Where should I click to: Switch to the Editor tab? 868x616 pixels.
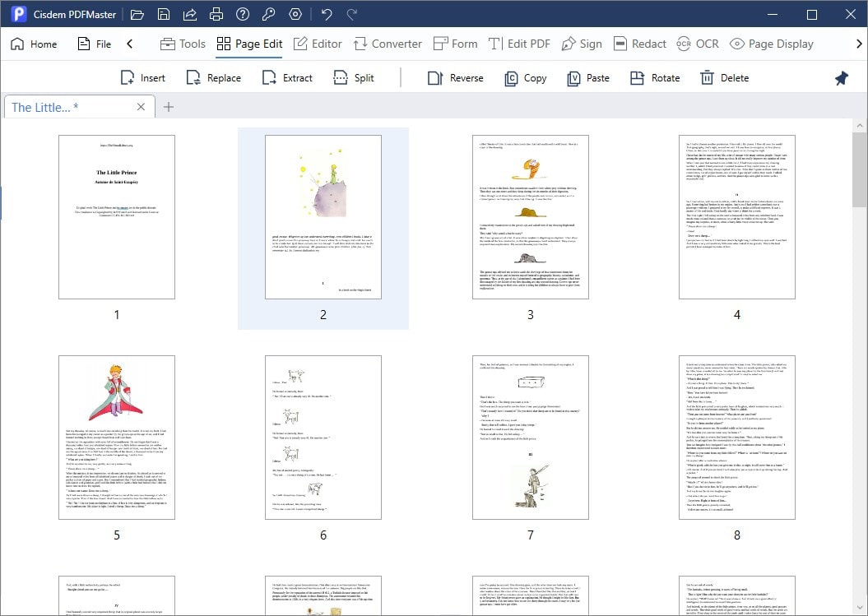click(x=318, y=44)
